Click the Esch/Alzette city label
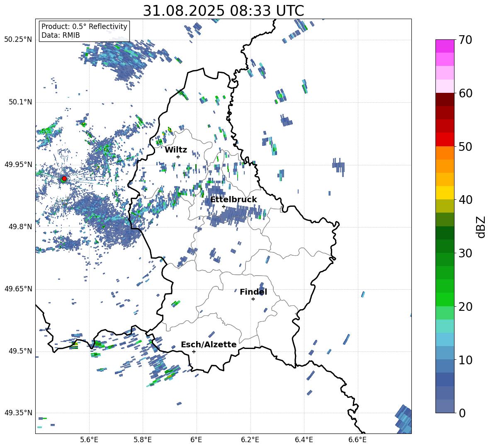Viewport: 491px width, 448px height. click(x=209, y=344)
